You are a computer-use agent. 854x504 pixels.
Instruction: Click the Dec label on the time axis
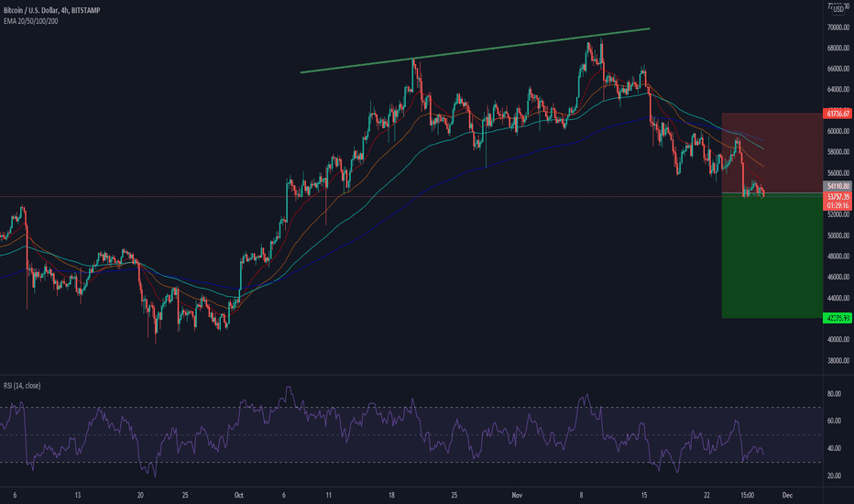click(x=787, y=495)
